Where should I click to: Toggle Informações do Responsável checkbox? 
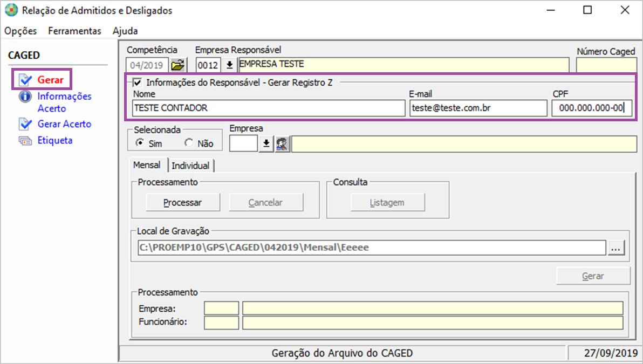click(137, 83)
